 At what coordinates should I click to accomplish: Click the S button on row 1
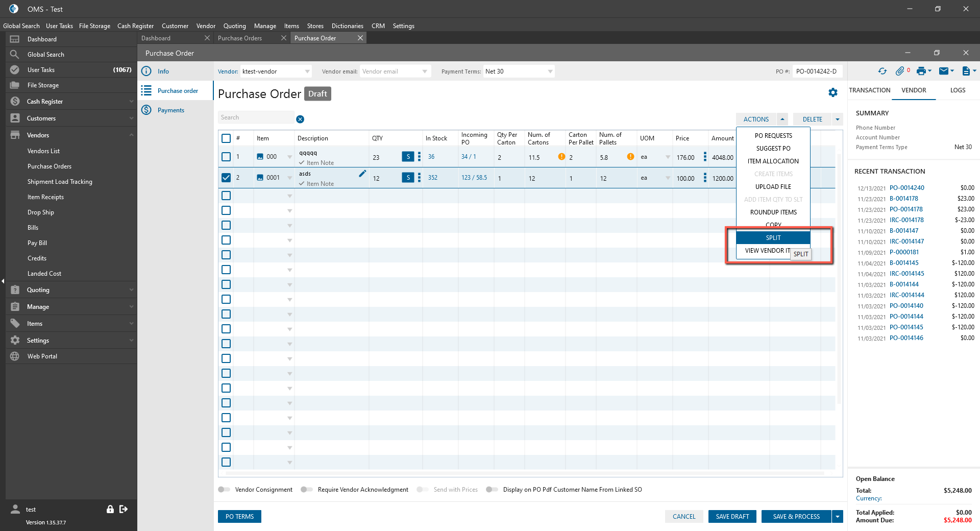click(x=408, y=157)
